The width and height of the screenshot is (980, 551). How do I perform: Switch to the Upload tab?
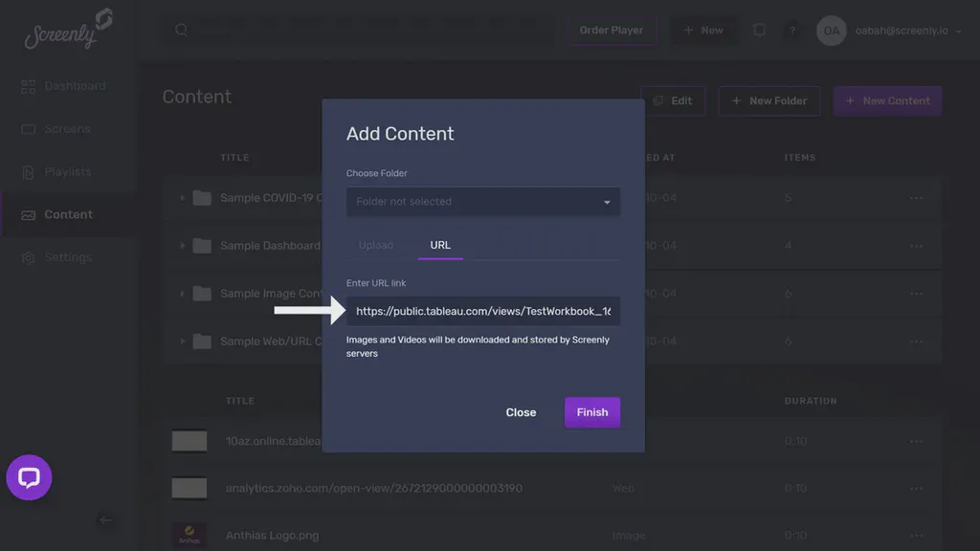click(376, 245)
